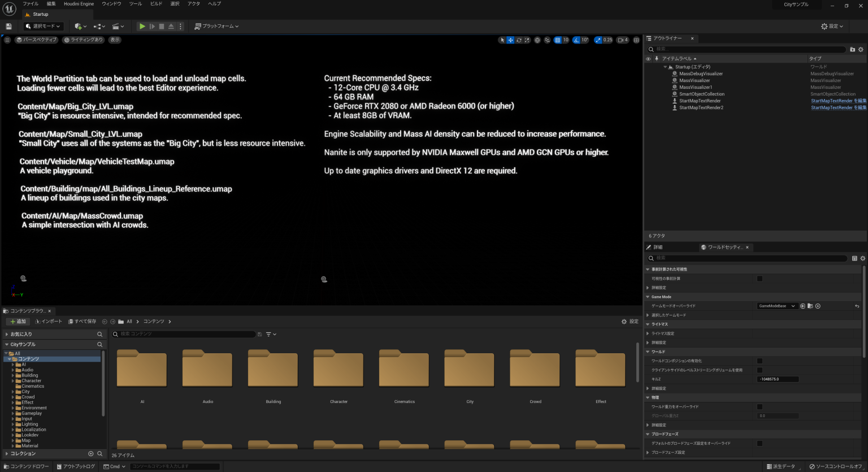Select the Move (translate) tool
Image resolution: width=868 pixels, height=472 pixels.
coord(511,40)
